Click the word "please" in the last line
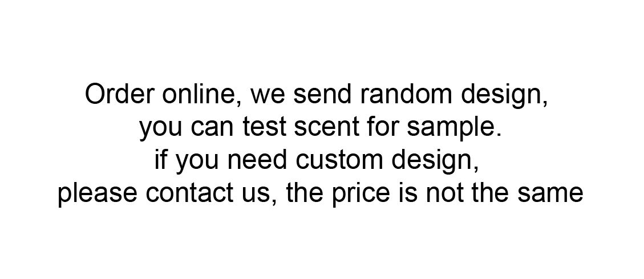Screen dimensions: 644x279 click(97, 195)
